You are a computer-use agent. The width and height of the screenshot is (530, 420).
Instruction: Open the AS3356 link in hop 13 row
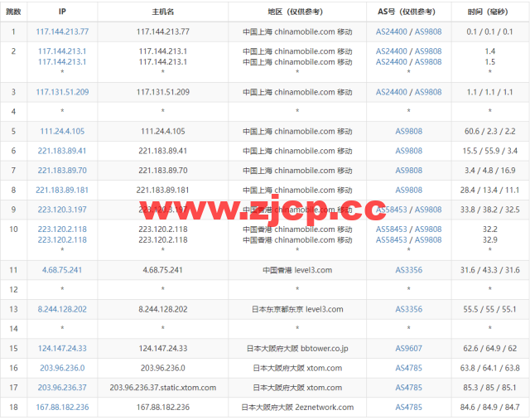[x=409, y=309]
